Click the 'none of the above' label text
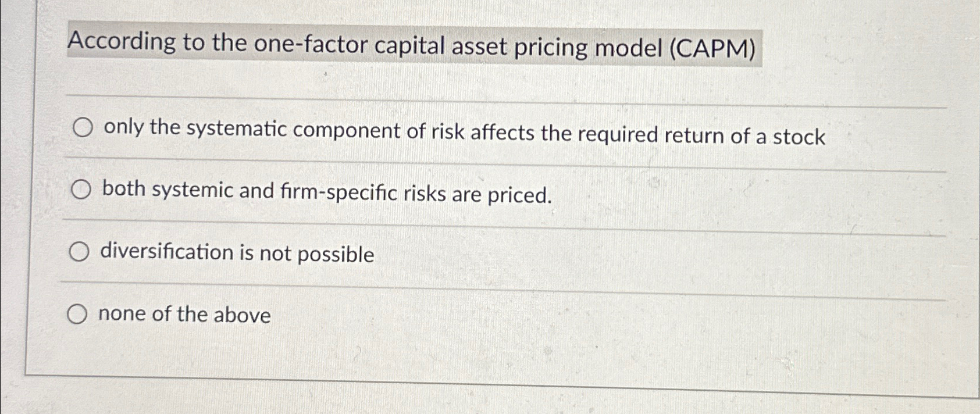The height and width of the screenshot is (414, 980). 184,316
